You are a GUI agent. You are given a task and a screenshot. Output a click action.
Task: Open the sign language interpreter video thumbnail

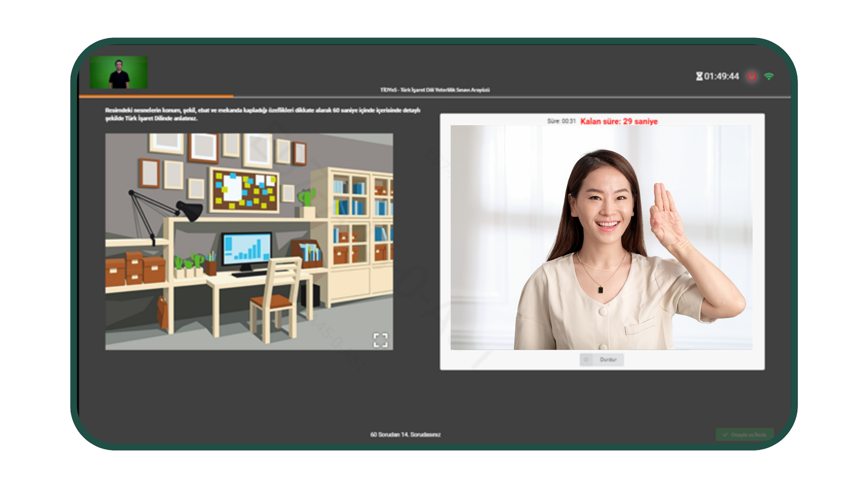118,72
